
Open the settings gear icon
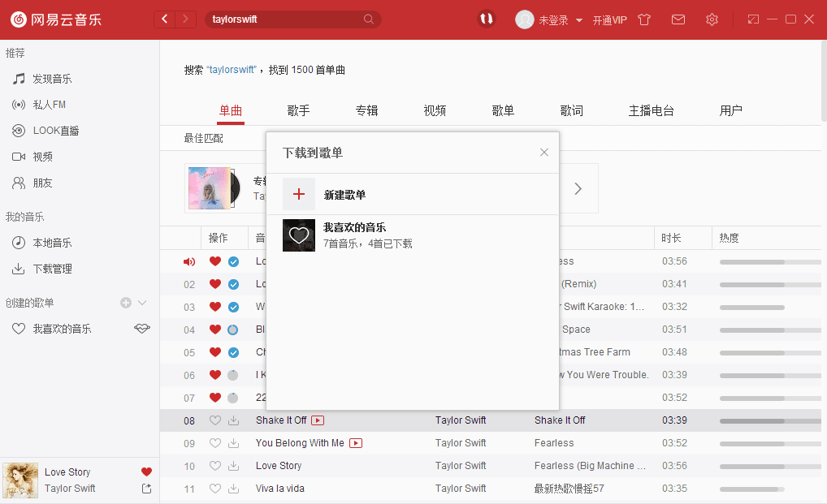point(712,20)
